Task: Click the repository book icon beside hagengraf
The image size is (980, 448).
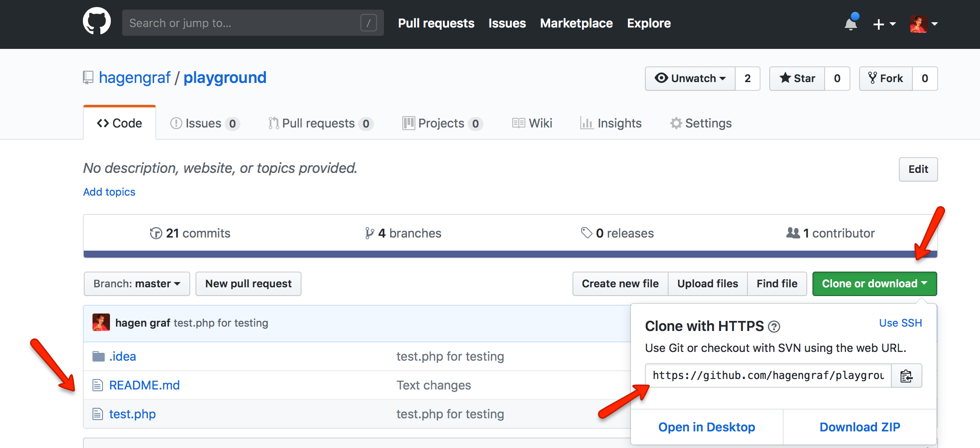Action: 88,78
